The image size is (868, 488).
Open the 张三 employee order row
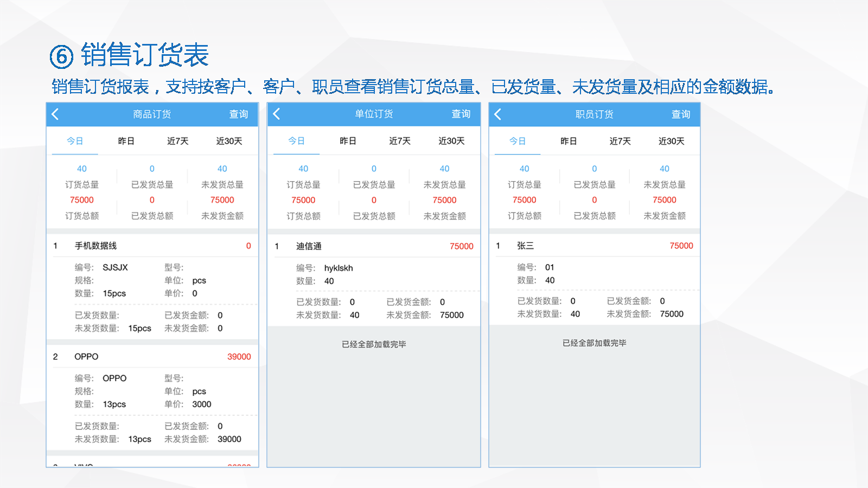[594, 246]
